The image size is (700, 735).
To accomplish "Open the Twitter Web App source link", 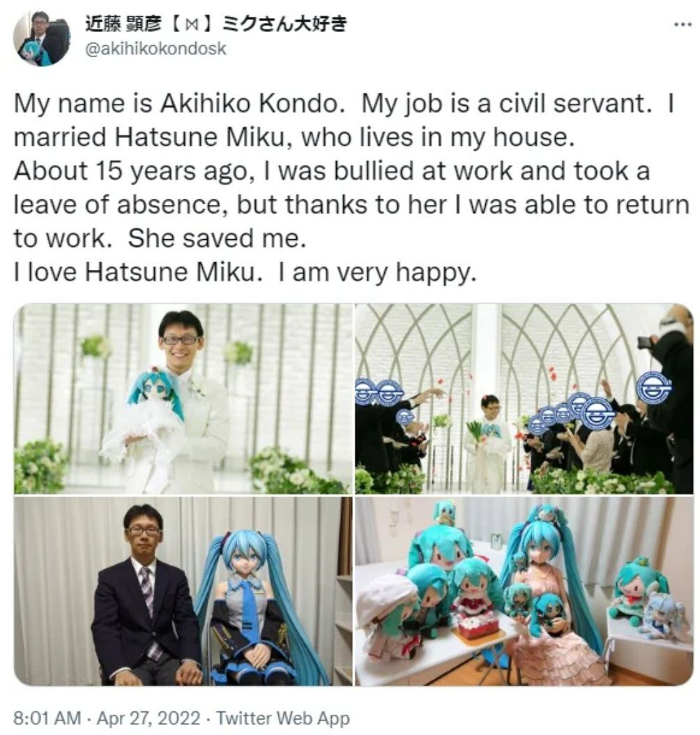I will [283, 718].
